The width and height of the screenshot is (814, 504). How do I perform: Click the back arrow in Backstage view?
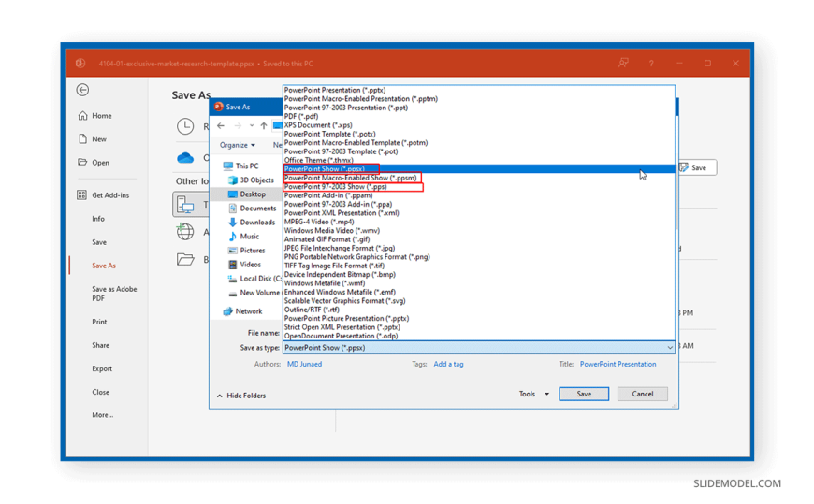click(x=82, y=90)
